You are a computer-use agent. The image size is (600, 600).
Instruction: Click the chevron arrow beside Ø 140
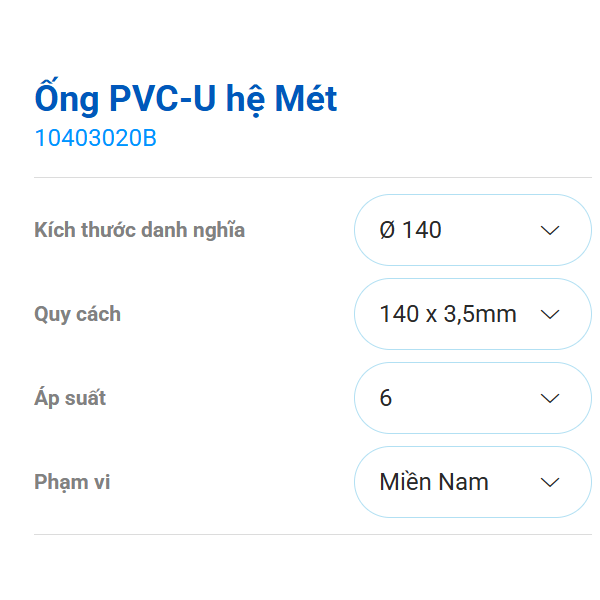click(549, 230)
